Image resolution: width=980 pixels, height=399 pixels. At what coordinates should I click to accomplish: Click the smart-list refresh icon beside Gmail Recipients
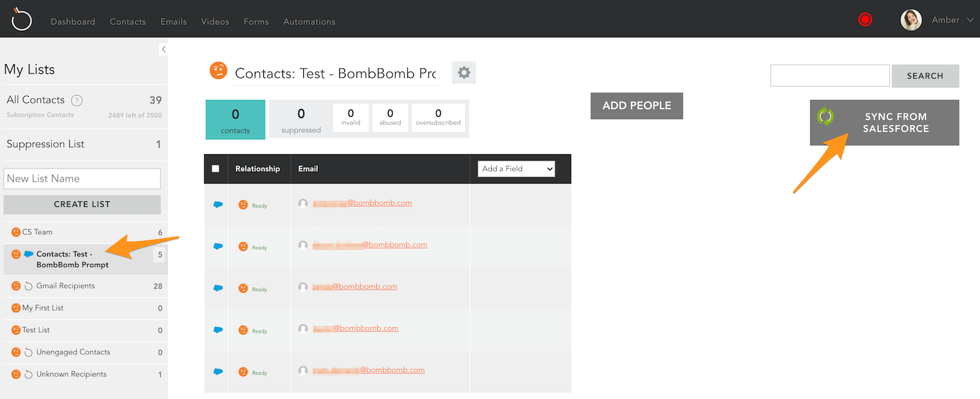28,286
